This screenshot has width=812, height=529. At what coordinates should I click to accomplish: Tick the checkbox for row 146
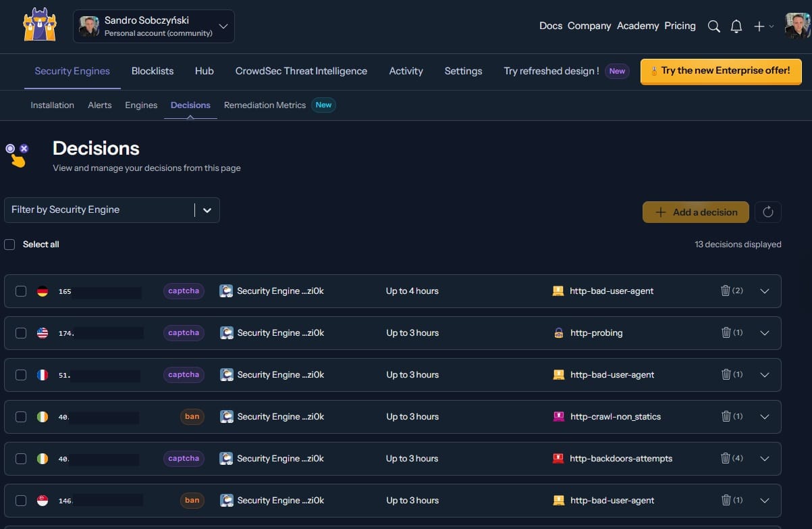(21, 501)
